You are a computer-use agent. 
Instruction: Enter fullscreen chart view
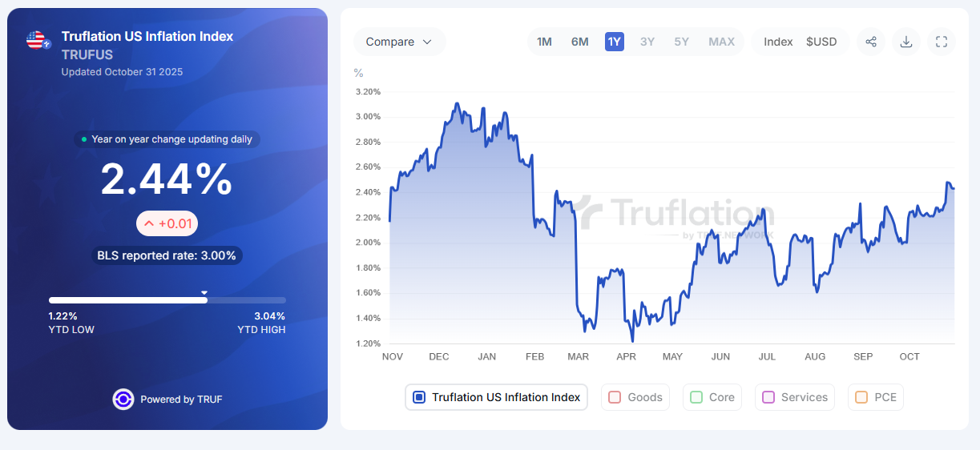(942, 42)
